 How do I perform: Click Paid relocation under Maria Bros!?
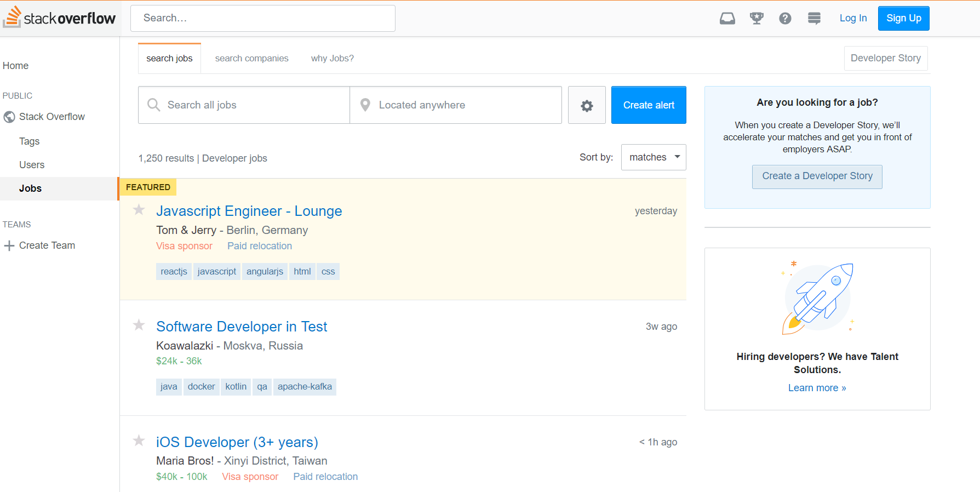tap(325, 477)
